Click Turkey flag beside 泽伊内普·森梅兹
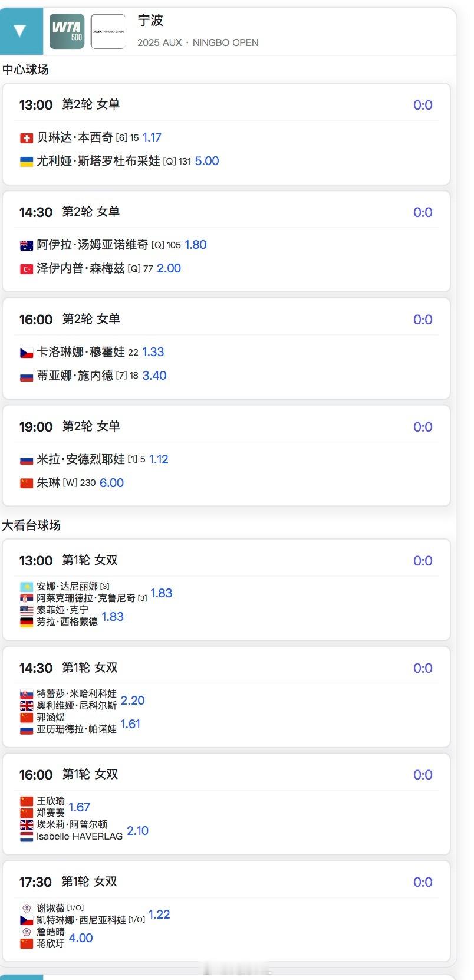This screenshot has width=474, height=980. (27, 269)
